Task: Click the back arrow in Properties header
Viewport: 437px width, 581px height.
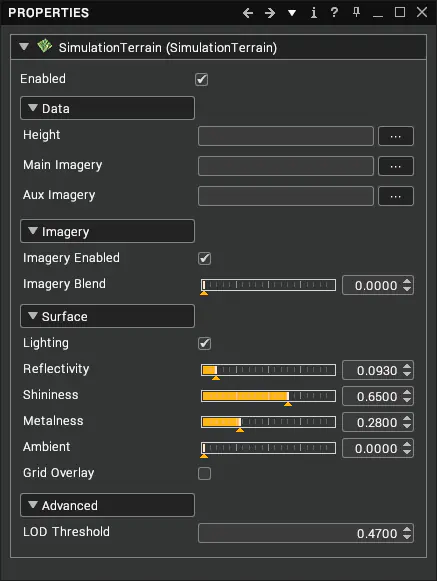Action: pos(248,13)
